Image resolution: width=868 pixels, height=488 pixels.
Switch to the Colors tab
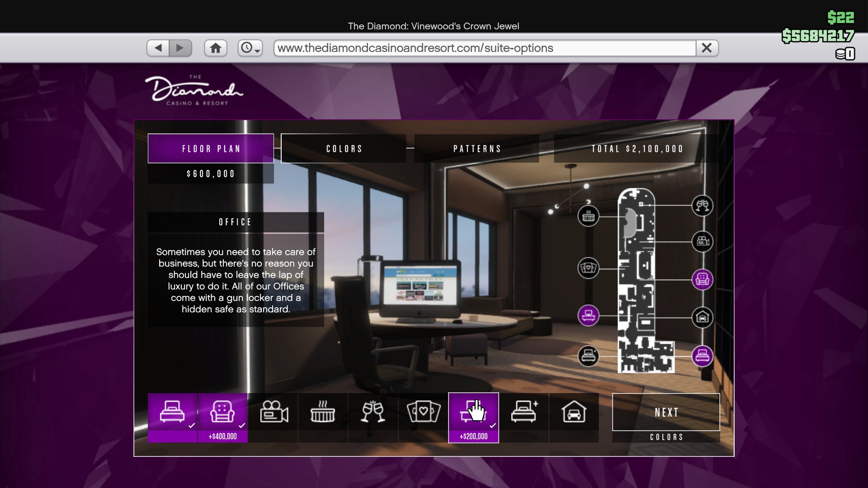[344, 149]
